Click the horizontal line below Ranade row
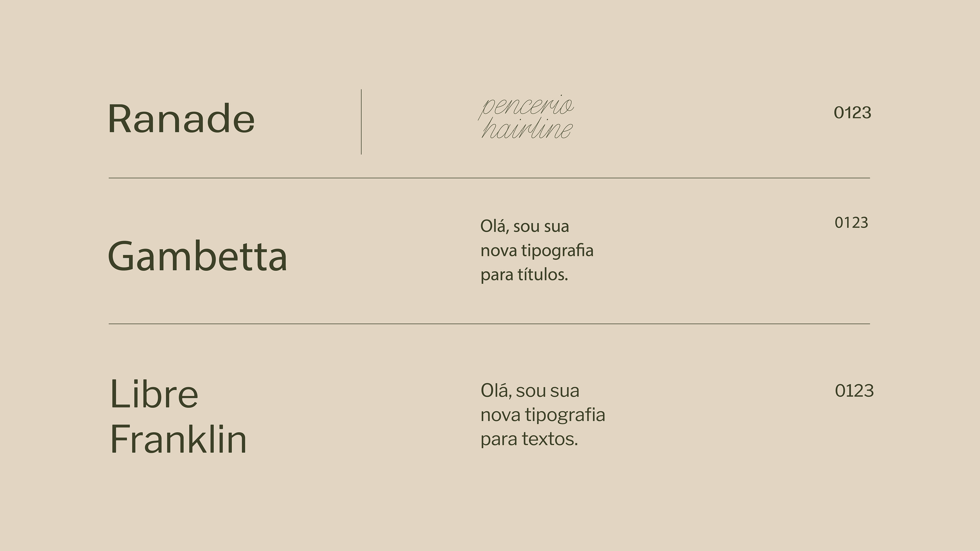 (x=489, y=178)
